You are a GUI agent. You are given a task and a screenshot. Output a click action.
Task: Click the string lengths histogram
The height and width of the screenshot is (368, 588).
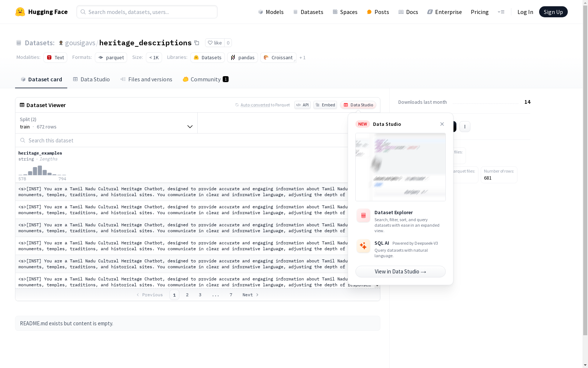click(42, 170)
